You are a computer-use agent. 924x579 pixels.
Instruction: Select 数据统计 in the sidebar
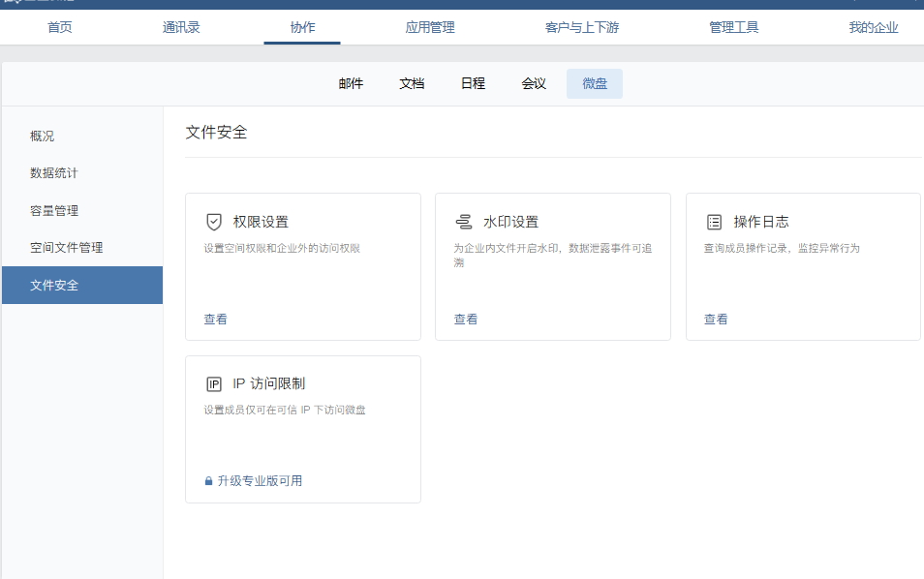55,173
